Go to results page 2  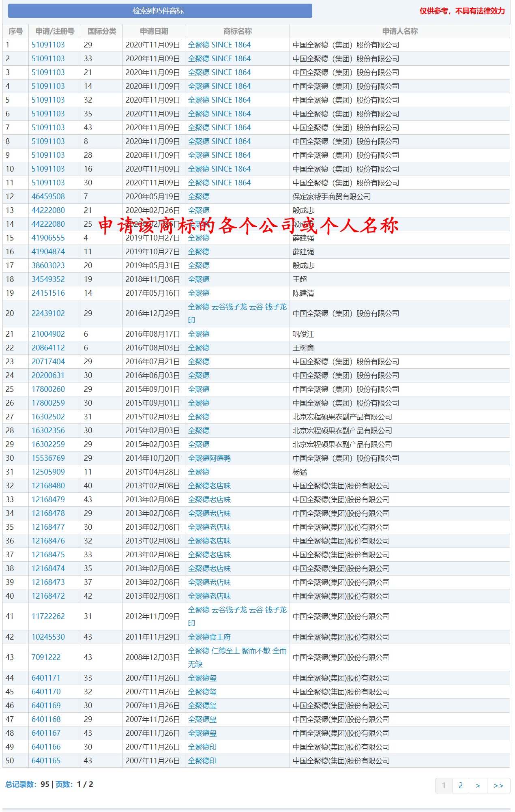[x=461, y=786]
